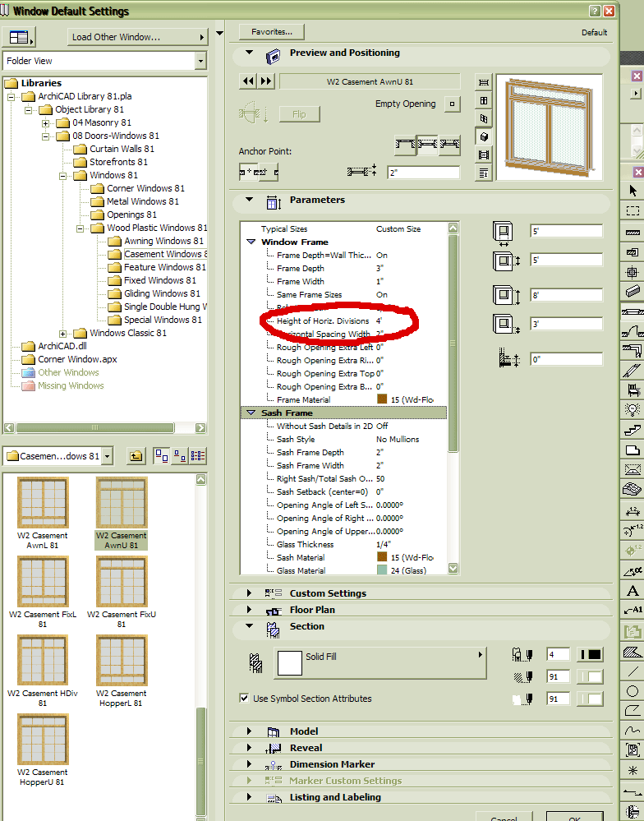Image resolution: width=644 pixels, height=821 pixels.
Task: Open the Casement Windows 81 folder dropdown
Action: click(x=108, y=456)
